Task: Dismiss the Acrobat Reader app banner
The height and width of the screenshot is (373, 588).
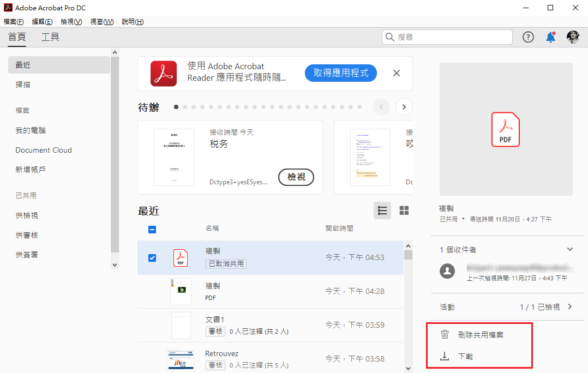Action: pyautogui.click(x=397, y=73)
